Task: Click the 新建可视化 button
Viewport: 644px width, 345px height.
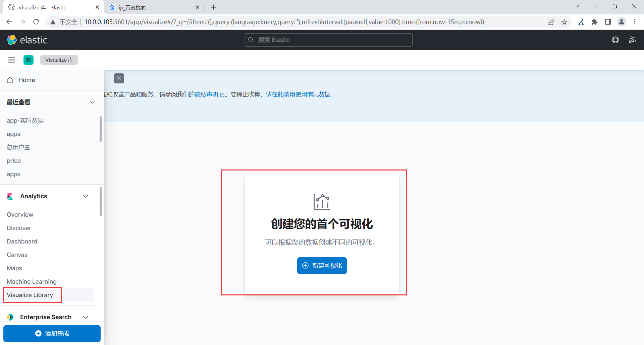Action: tap(322, 266)
